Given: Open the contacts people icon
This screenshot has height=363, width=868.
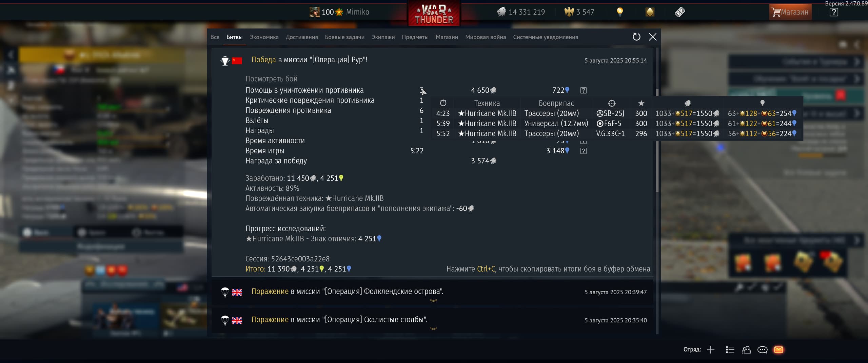Looking at the screenshot, I should pyautogui.click(x=746, y=350).
